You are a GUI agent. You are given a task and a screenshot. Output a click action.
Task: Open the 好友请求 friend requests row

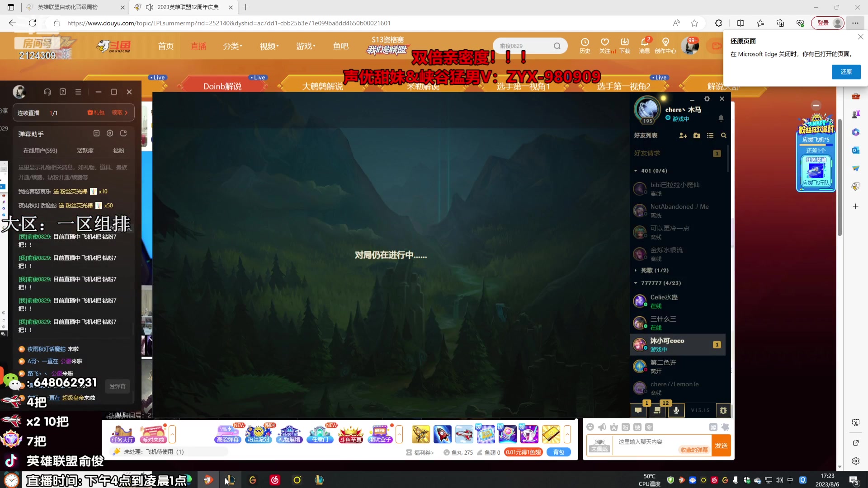678,153
